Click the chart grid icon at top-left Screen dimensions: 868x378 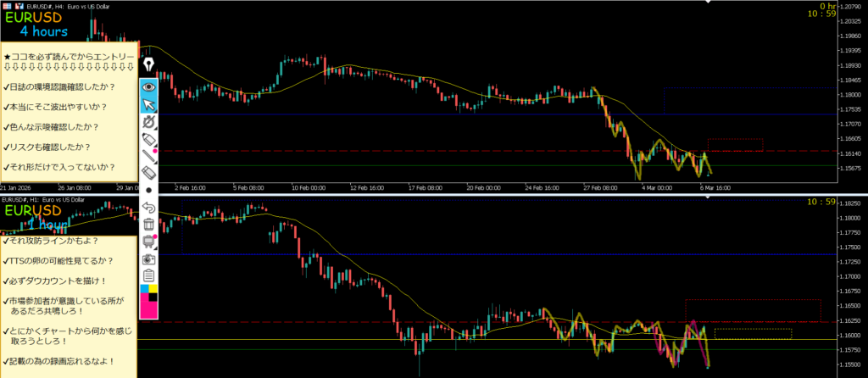pyautogui.click(x=6, y=6)
